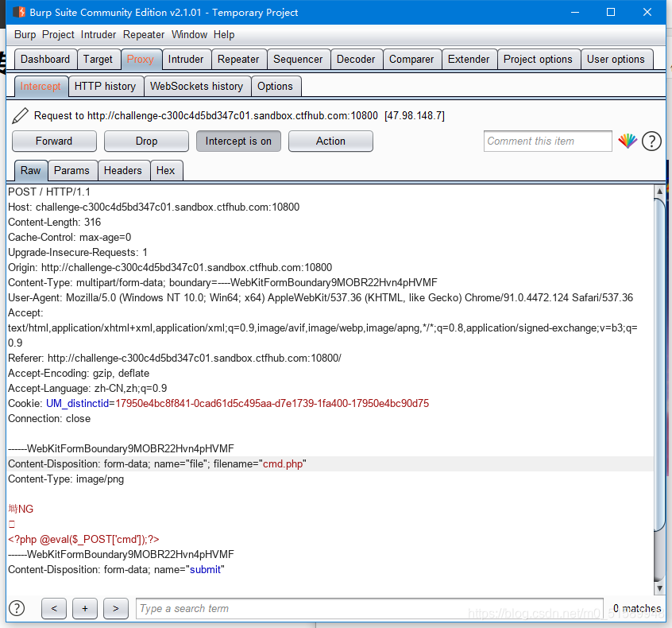Switch to the Intruder tool tab

[x=186, y=59]
